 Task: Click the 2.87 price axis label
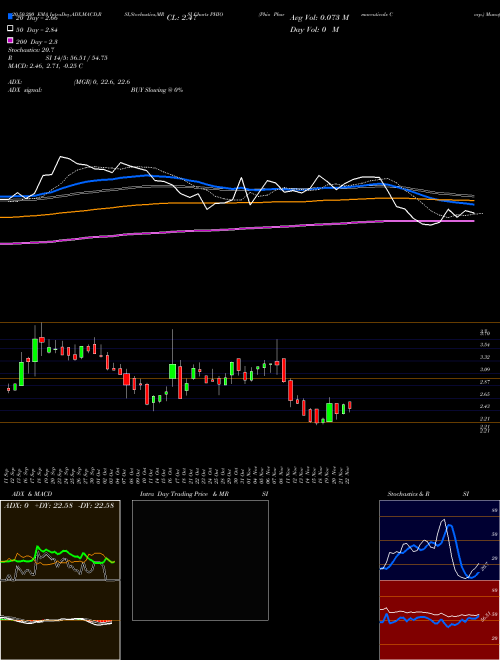tap(484, 382)
